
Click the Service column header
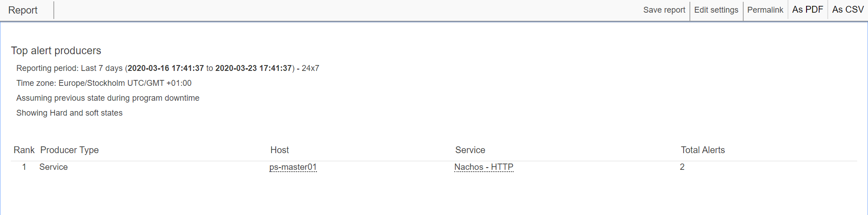coord(470,150)
